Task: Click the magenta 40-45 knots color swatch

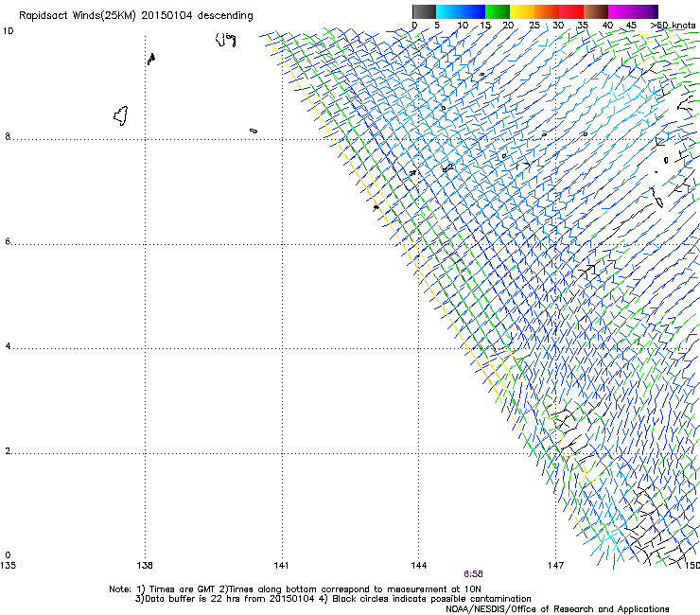Action: (621, 11)
